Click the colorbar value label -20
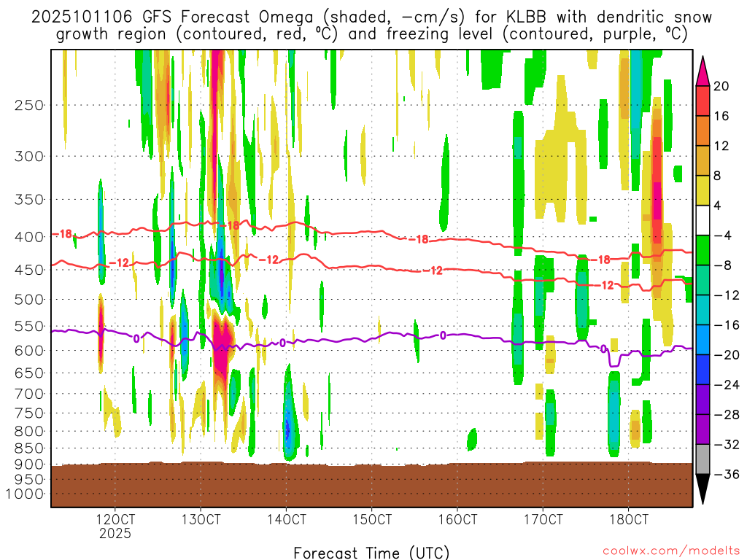 [726, 355]
